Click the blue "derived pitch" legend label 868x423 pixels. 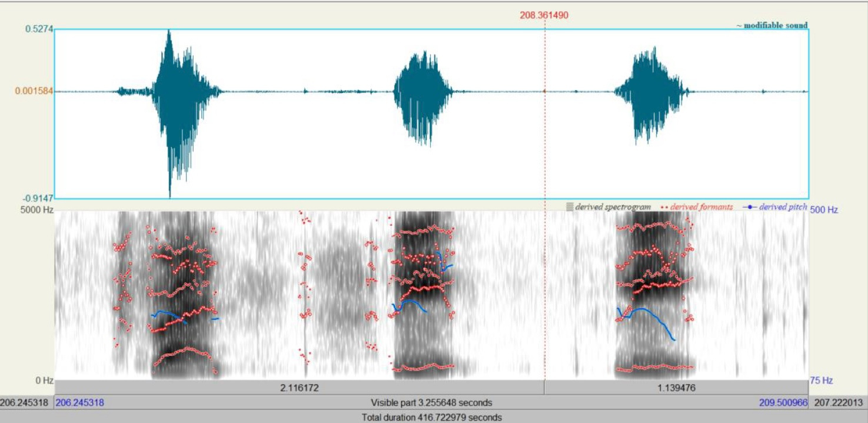pyautogui.click(x=782, y=207)
